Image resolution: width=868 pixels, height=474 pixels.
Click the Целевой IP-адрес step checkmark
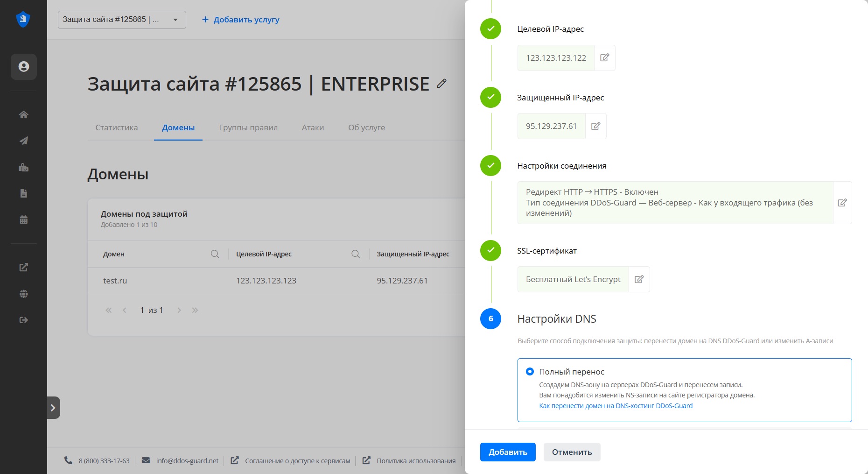[490, 29]
